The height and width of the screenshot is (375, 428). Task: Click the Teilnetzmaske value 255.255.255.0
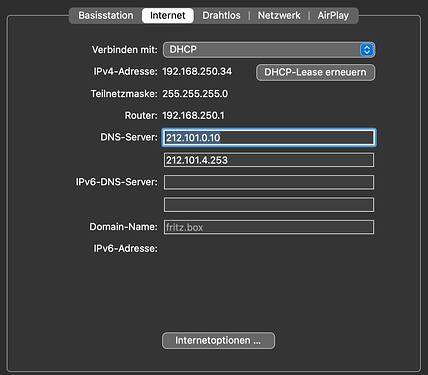pos(195,94)
